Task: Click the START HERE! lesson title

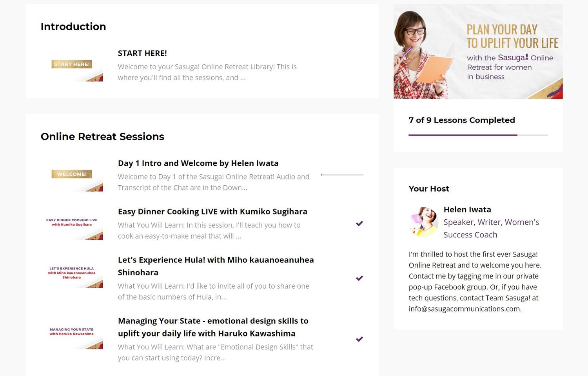Action: click(x=142, y=53)
